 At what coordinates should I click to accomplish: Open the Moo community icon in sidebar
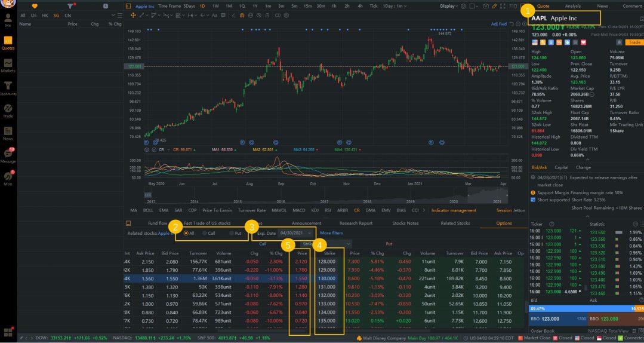tap(8, 179)
